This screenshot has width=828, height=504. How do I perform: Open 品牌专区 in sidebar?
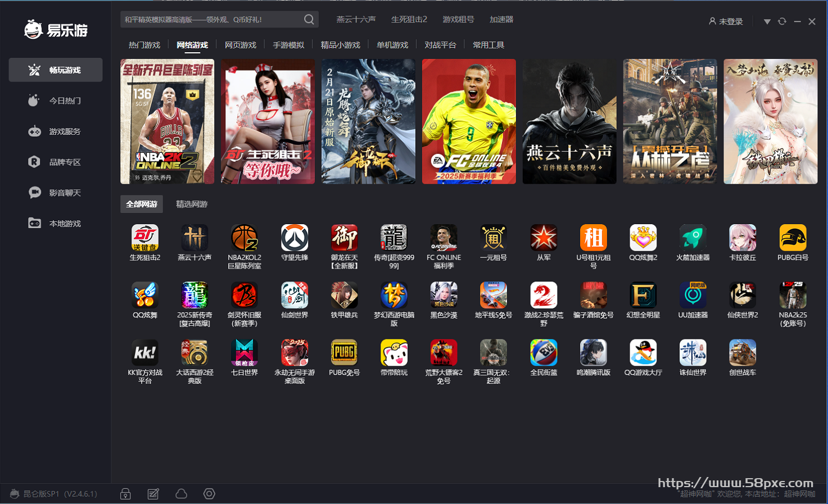tap(56, 162)
